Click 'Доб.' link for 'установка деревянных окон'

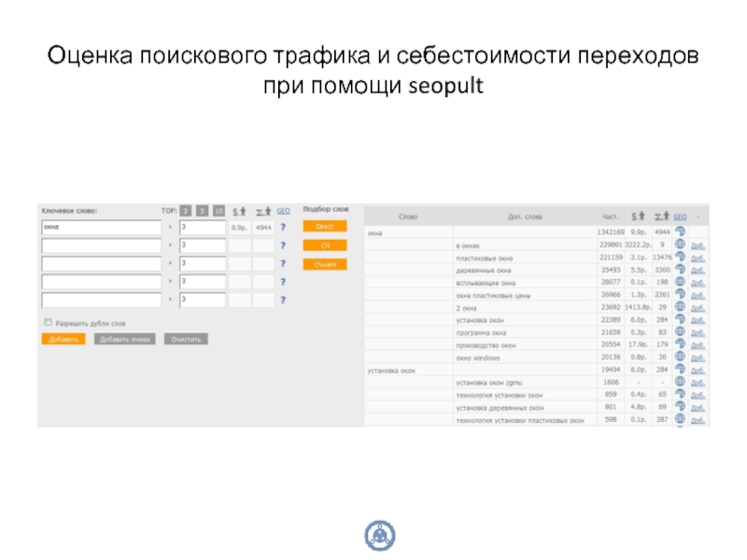[x=698, y=408]
